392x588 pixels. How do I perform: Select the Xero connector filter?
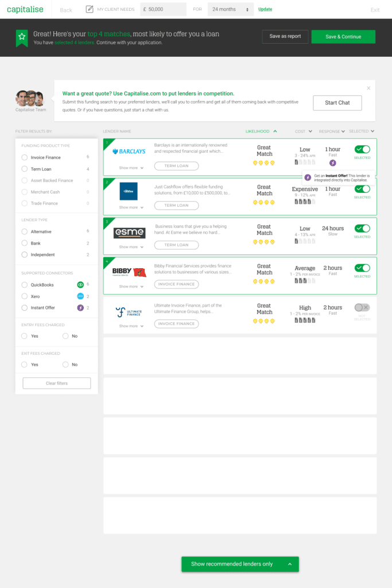(24, 296)
